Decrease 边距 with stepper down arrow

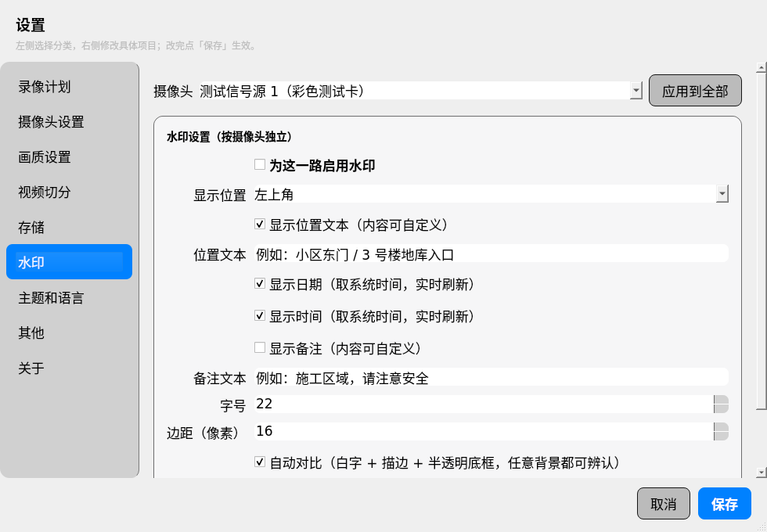[721, 437]
